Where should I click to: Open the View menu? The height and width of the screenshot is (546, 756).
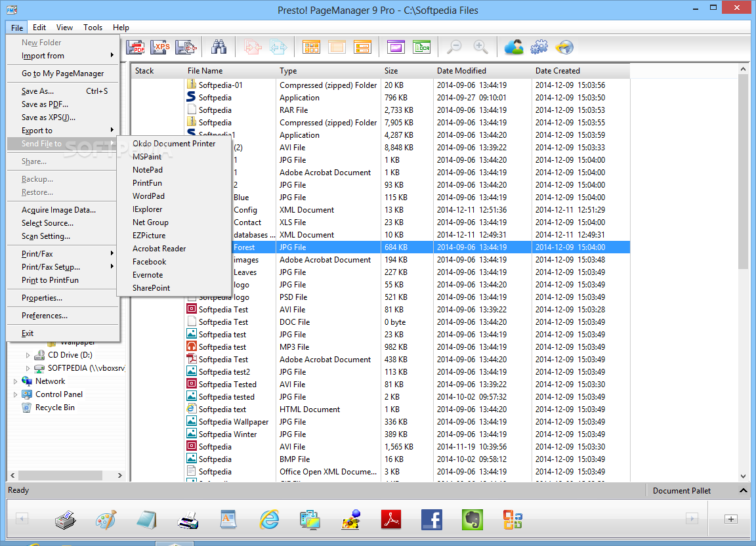[x=64, y=28]
